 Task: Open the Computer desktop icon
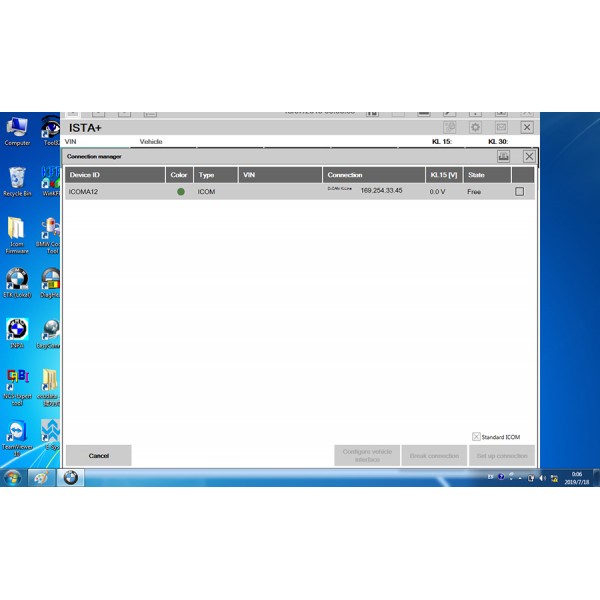17,131
